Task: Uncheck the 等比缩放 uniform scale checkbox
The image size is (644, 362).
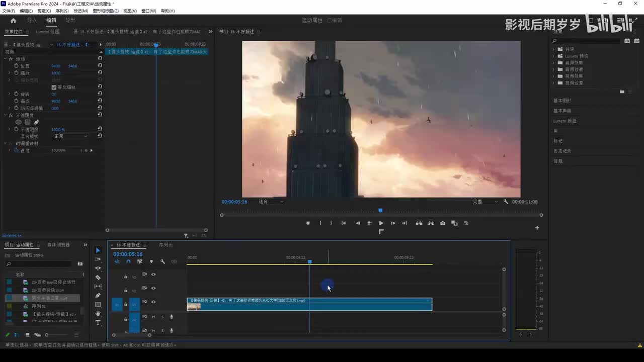Action: coord(54,87)
